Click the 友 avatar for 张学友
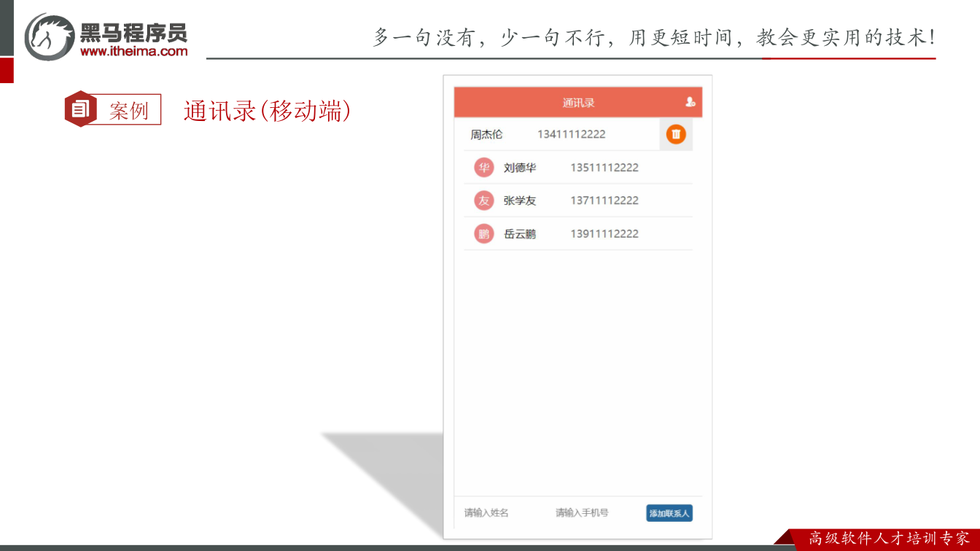Viewport: 980px width, 551px height. [x=483, y=200]
